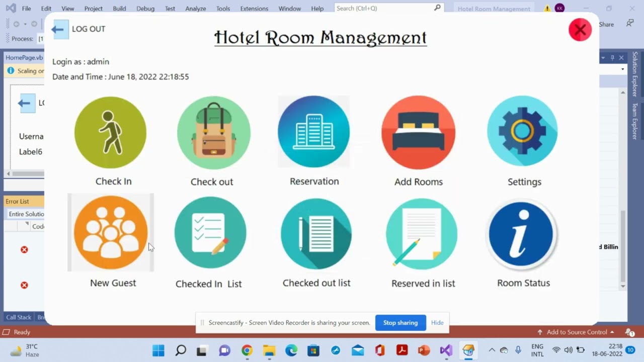Click the blue back arrow beside LOG OUT

click(x=60, y=29)
